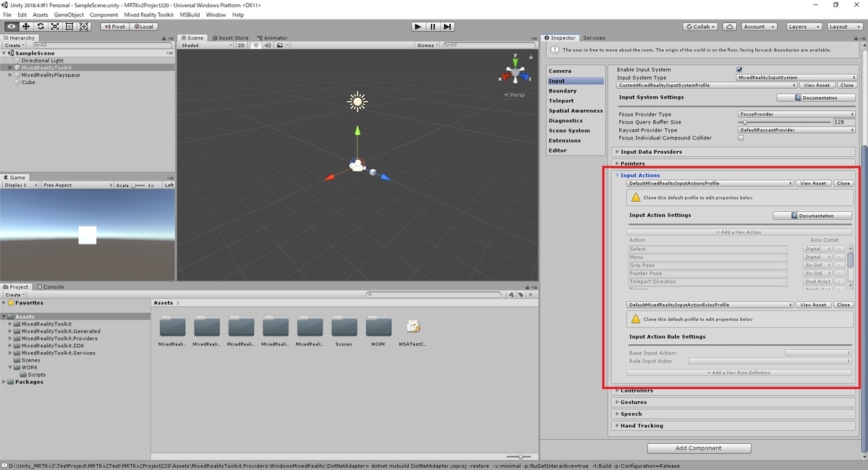Select the Scale tool in toolbar

coord(55,27)
